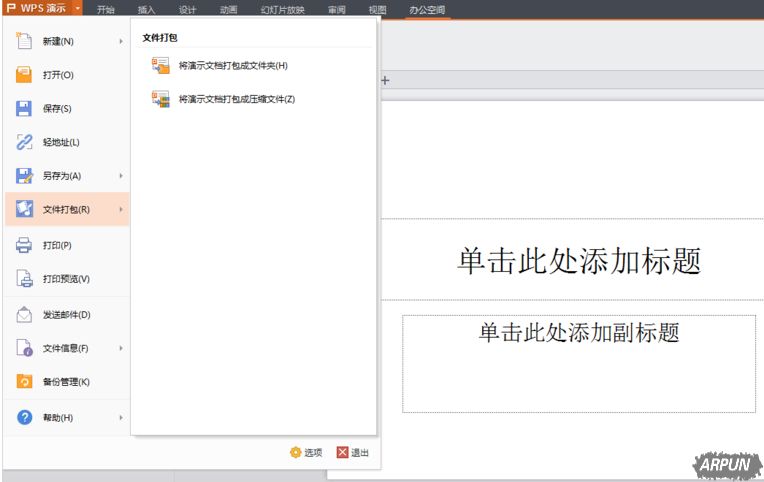Image resolution: width=764 pixels, height=482 pixels.
Task: Click the pack into compressed file icon
Action: (160, 99)
